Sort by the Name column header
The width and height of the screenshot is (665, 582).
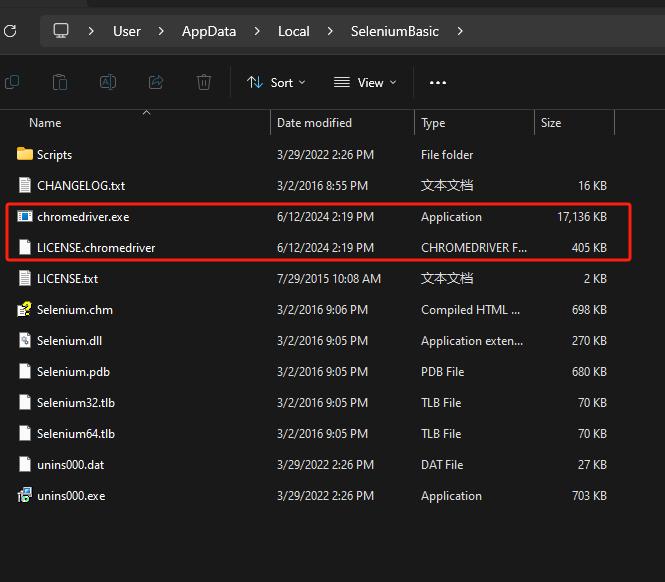45,123
